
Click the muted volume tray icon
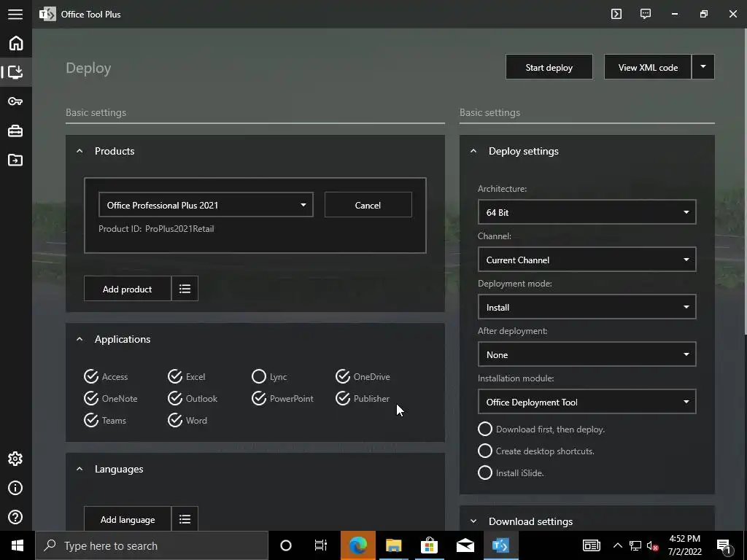point(653,545)
